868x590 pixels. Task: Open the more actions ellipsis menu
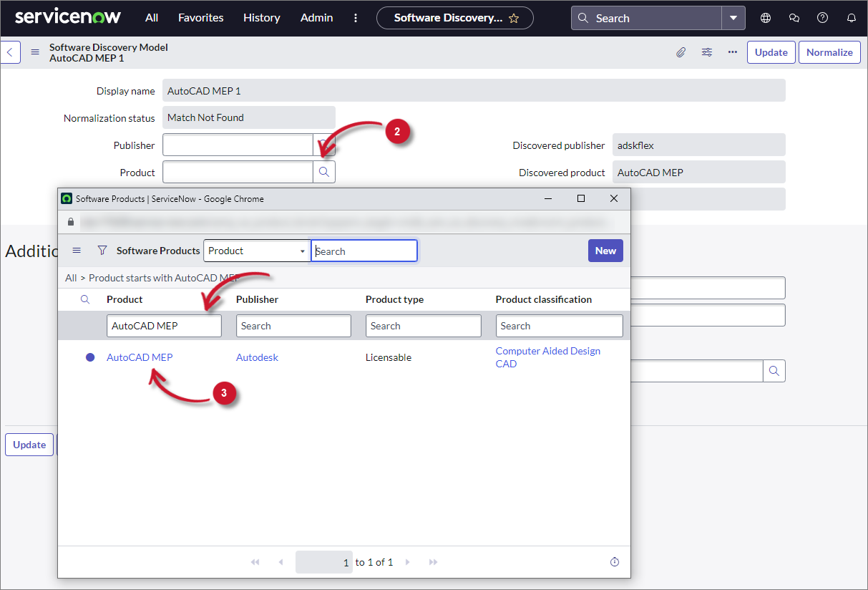pos(733,52)
